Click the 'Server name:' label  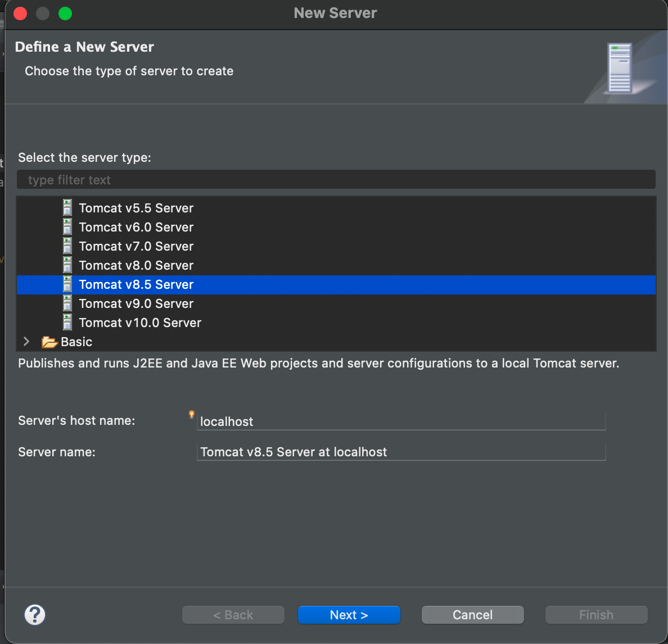(57, 452)
